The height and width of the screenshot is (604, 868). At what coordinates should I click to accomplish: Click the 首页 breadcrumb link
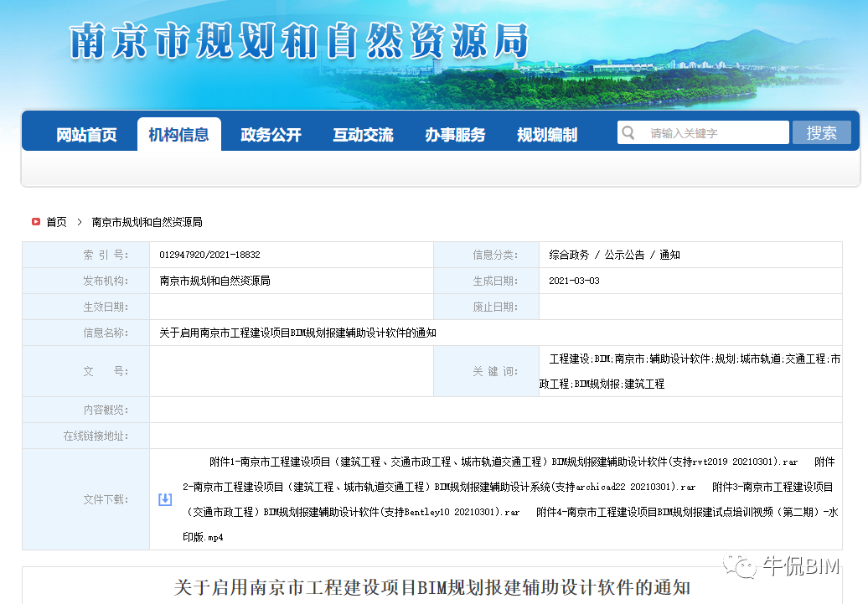56,222
